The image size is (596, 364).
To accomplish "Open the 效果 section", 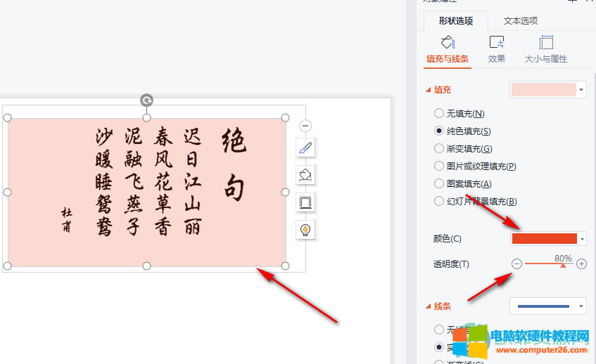I will [x=496, y=50].
